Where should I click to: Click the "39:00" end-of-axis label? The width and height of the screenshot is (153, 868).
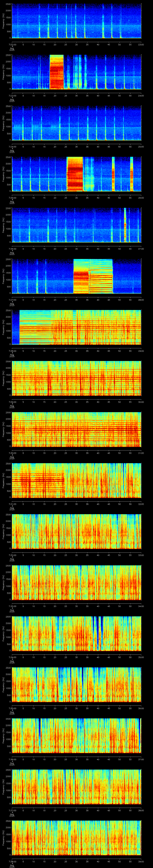pyautogui.click(x=141, y=861)
